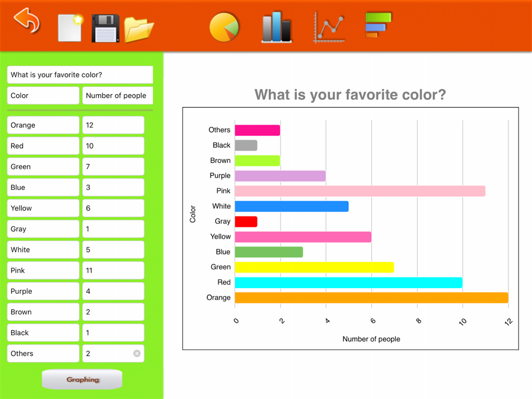
Task: Click the blue White bar in the chart
Action: [x=292, y=206]
